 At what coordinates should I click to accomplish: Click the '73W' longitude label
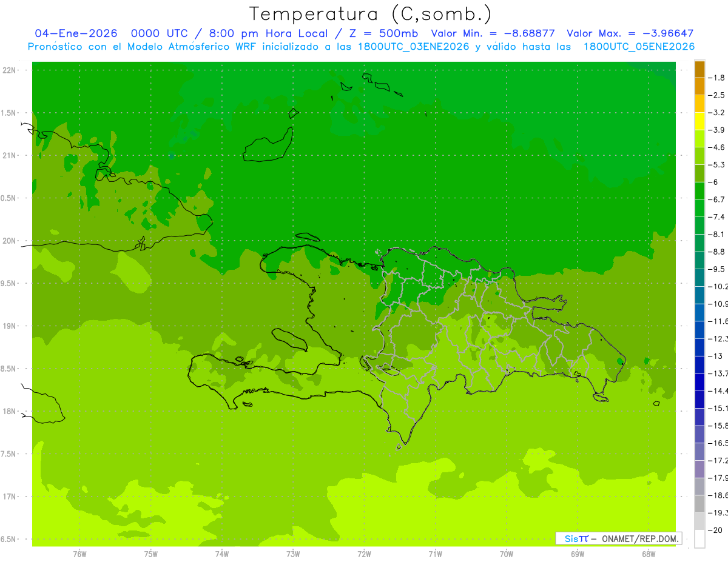pos(293,554)
